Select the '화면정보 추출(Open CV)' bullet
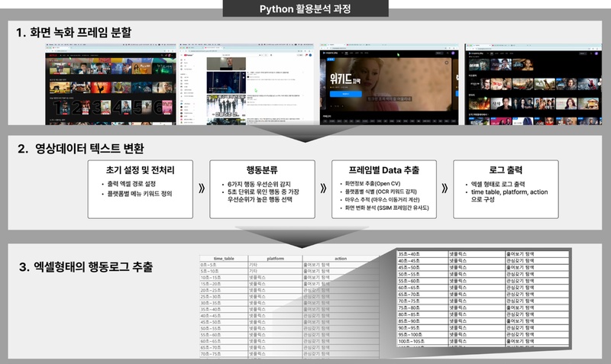Image resolution: width=611 pixels, height=364 pixels. pyautogui.click(x=373, y=183)
